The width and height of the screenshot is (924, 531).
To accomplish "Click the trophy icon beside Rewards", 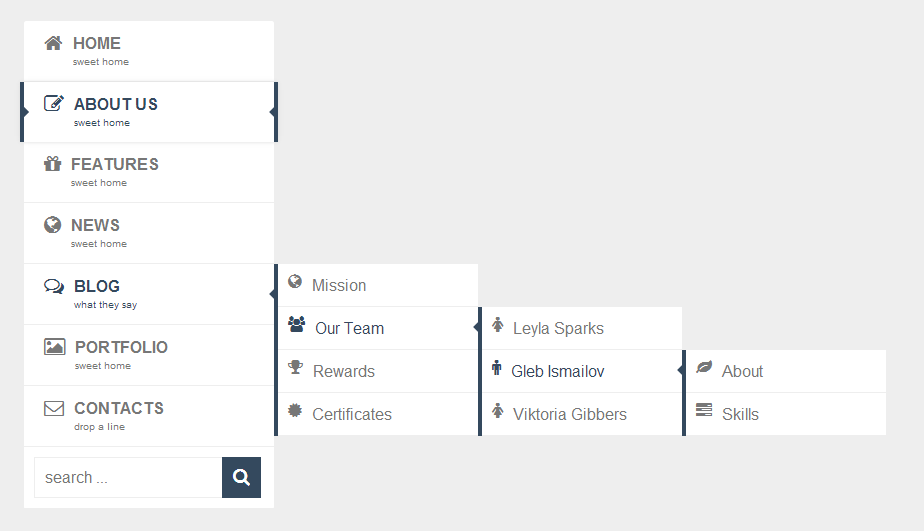I will (295, 368).
